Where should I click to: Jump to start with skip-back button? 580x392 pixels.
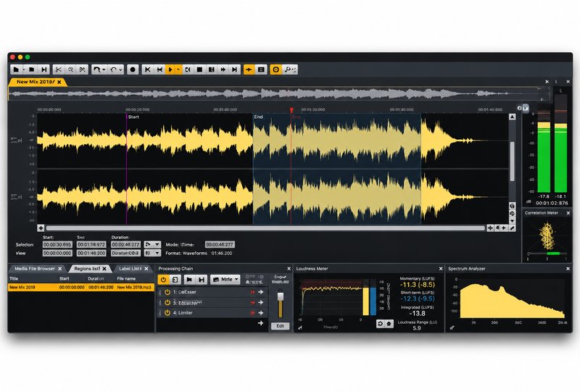[x=148, y=69]
